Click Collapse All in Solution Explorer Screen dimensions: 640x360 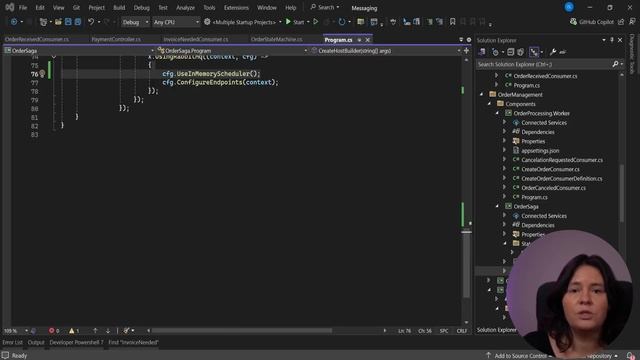(x=511, y=52)
